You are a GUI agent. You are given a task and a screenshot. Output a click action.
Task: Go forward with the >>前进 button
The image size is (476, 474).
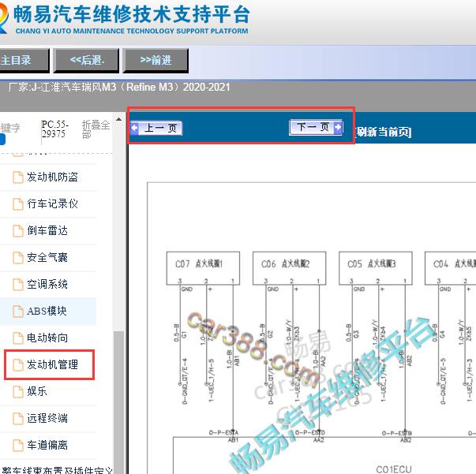click(156, 60)
